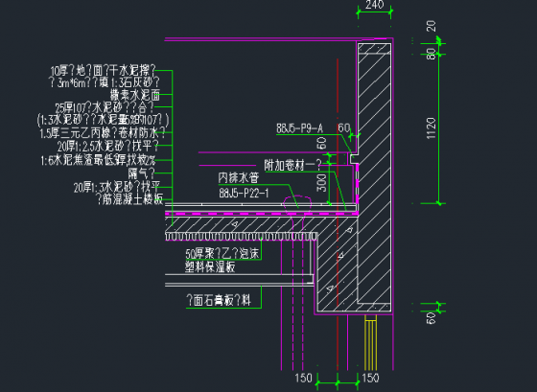Click the 20 dimension text at top right
The image size is (537, 392).
[432, 26]
